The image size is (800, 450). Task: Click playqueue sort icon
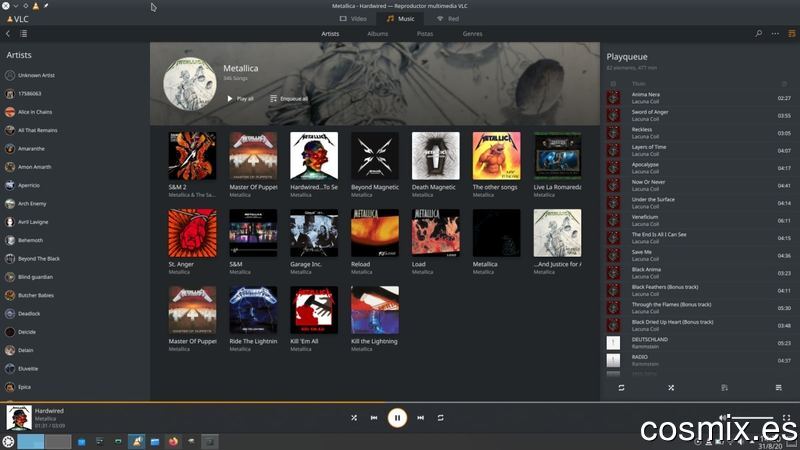724,388
